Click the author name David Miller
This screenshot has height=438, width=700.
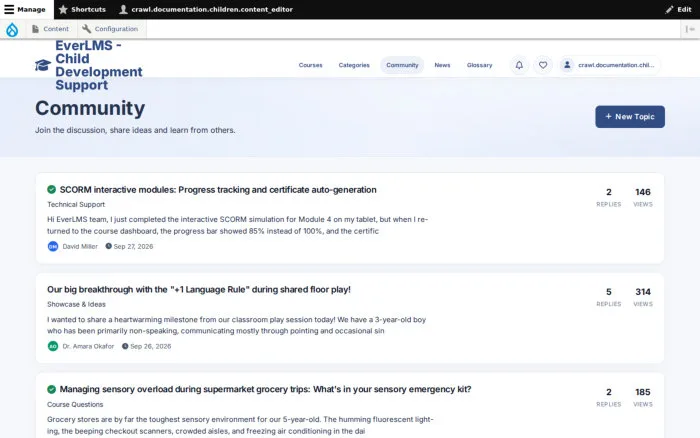80,246
